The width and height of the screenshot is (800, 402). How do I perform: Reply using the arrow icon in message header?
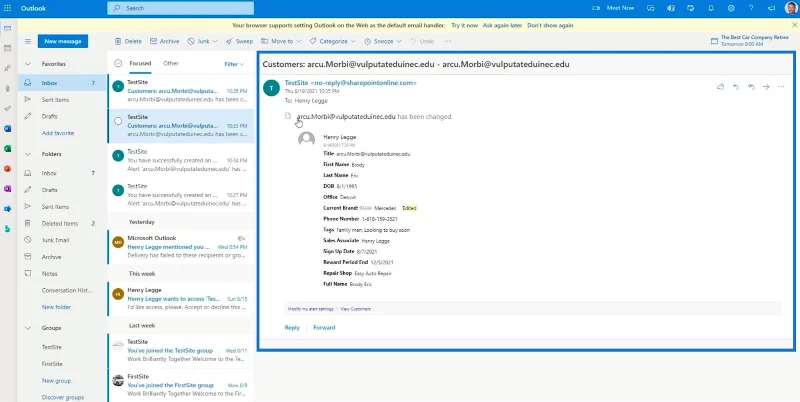735,87
